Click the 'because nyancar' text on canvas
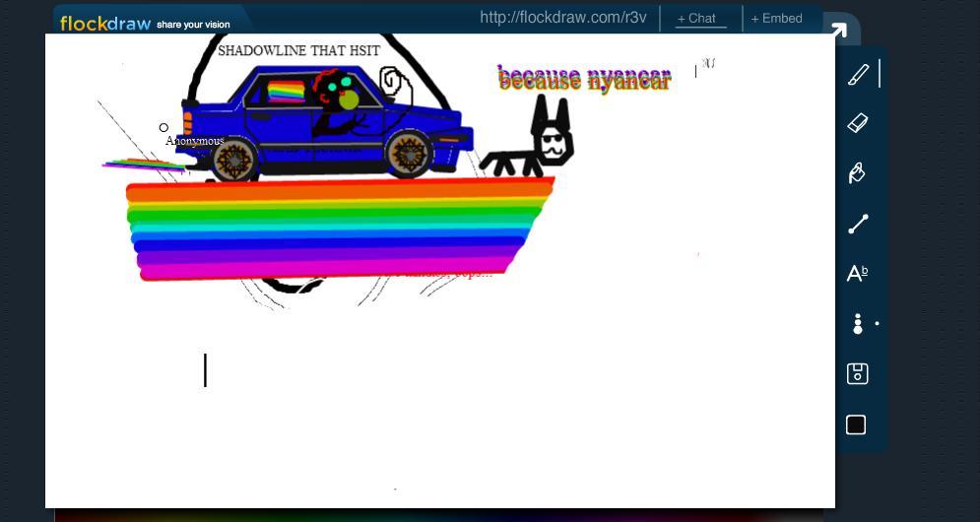The height and width of the screenshot is (522, 980). click(x=584, y=79)
